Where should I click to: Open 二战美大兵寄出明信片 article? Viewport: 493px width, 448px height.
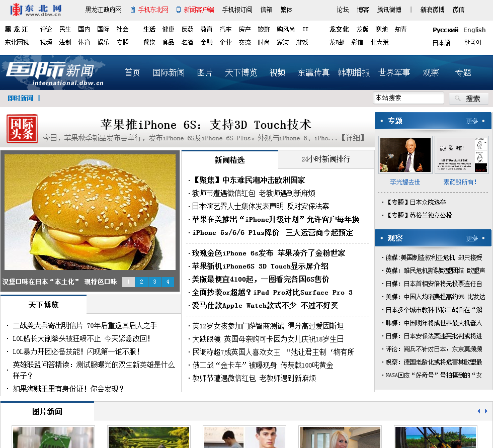(85, 325)
